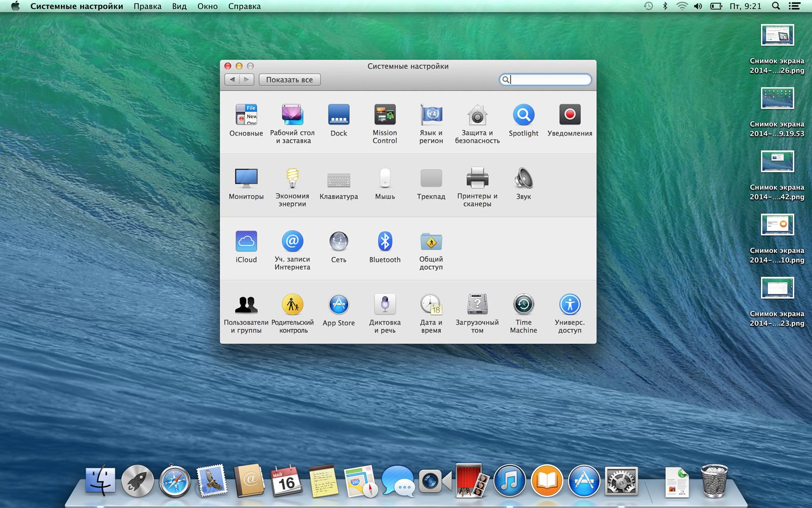The height and width of the screenshot is (508, 812).
Task: Open the Справка menu
Action: 244,7
